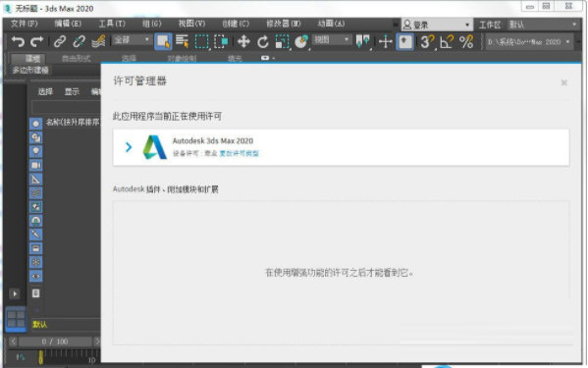The height and width of the screenshot is (368, 588).
Task: Pick the Rectangular Selection Region tool
Action: click(202, 41)
